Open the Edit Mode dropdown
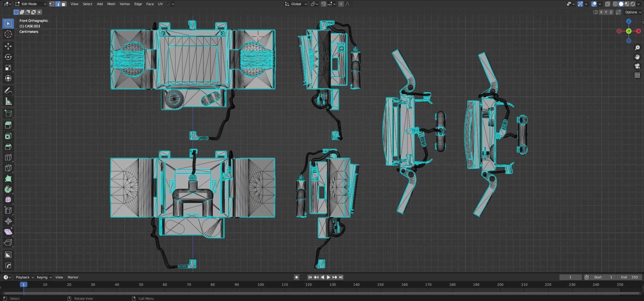Screen dimensions: 644x301 30,4
